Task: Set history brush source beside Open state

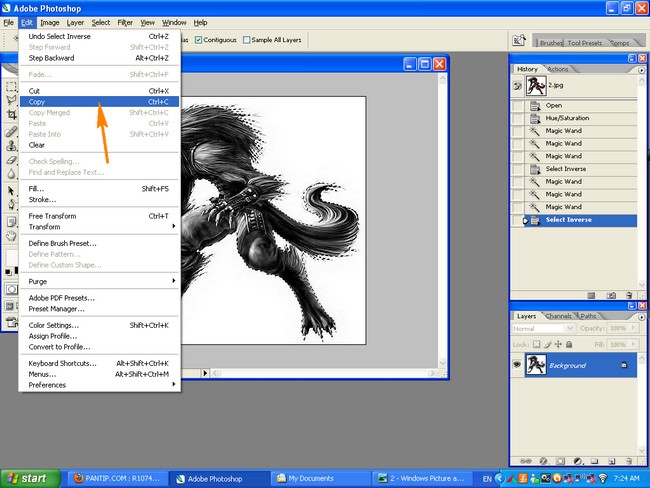Action: point(517,105)
